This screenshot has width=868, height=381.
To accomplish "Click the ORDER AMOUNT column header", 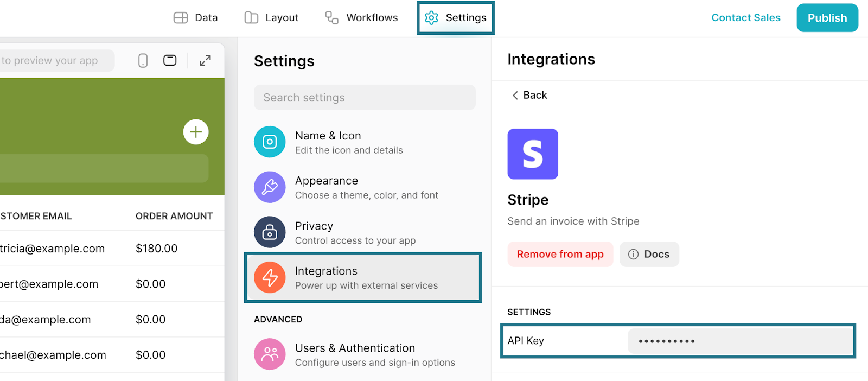I will [174, 216].
